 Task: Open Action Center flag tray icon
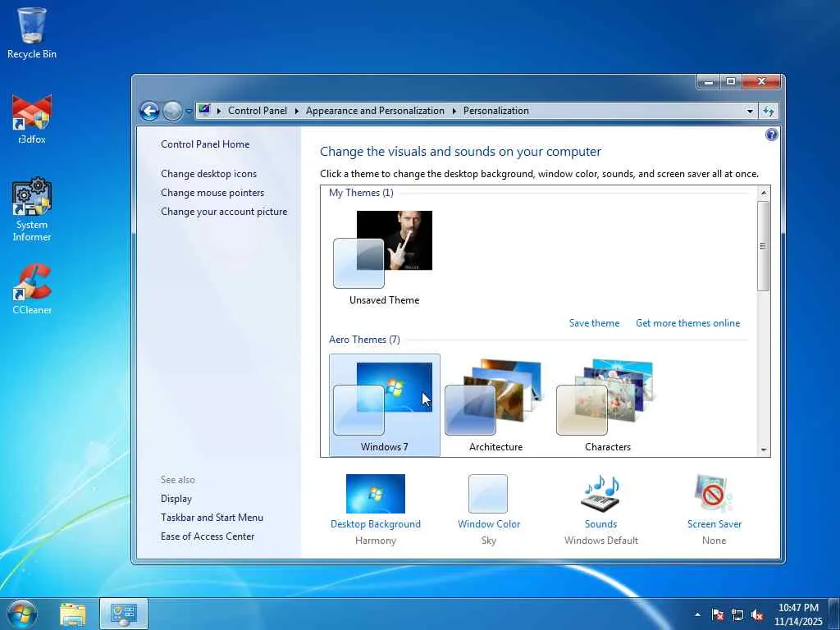718,614
